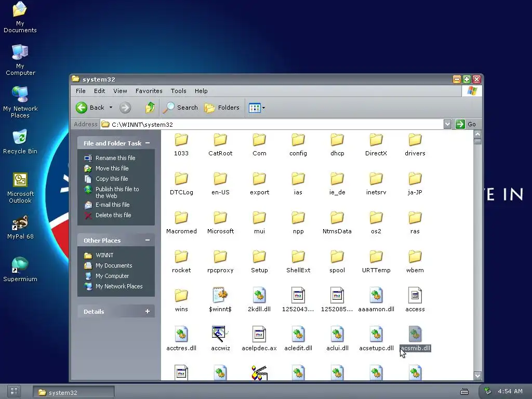Select the acsetupc.dll file
The width and height of the screenshot is (532, 399).
[376, 339]
